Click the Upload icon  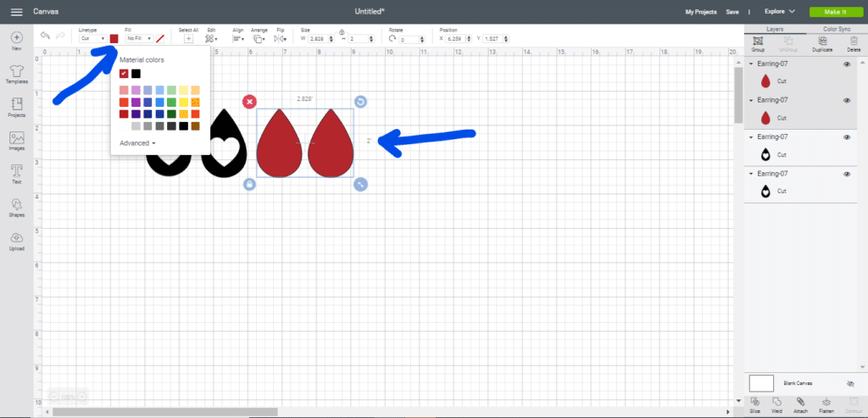[x=17, y=237]
